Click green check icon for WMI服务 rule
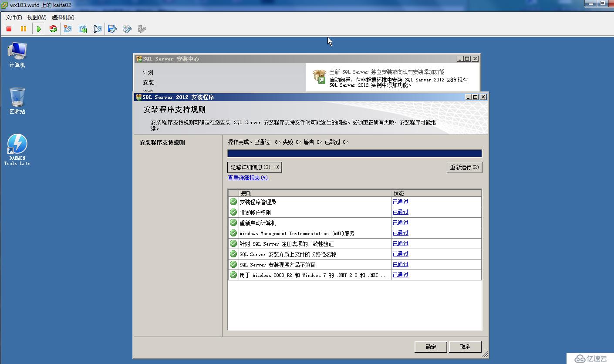The width and height of the screenshot is (614, 364). 233,233
